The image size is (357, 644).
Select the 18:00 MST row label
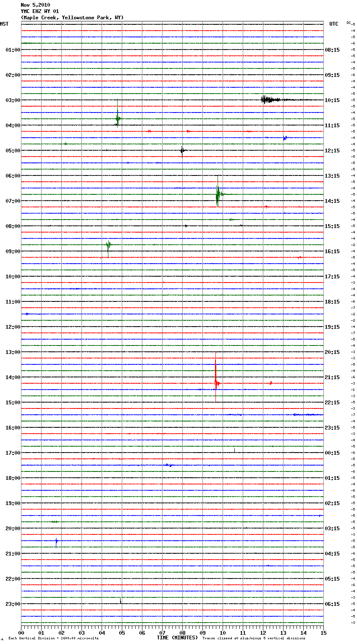click(x=13, y=478)
